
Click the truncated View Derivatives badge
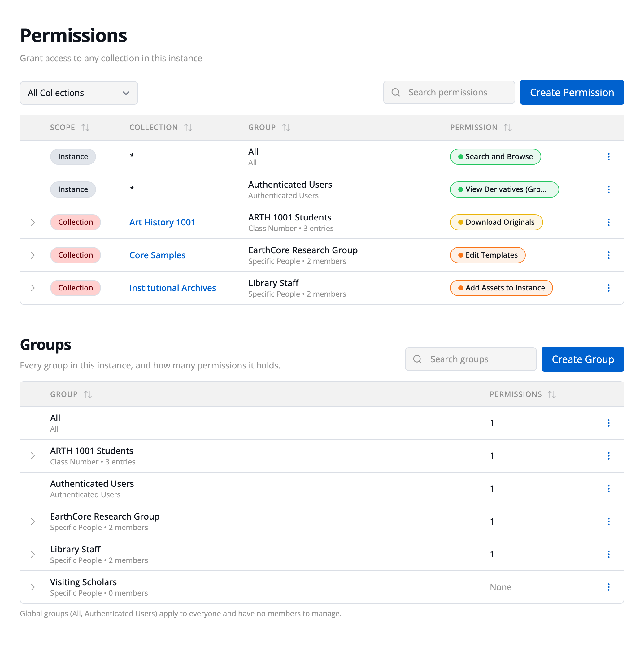[504, 189]
